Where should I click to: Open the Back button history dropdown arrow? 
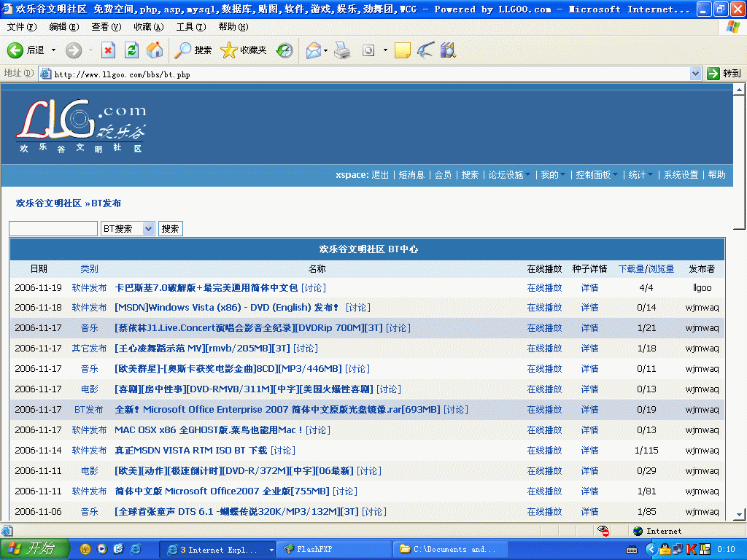(x=53, y=50)
